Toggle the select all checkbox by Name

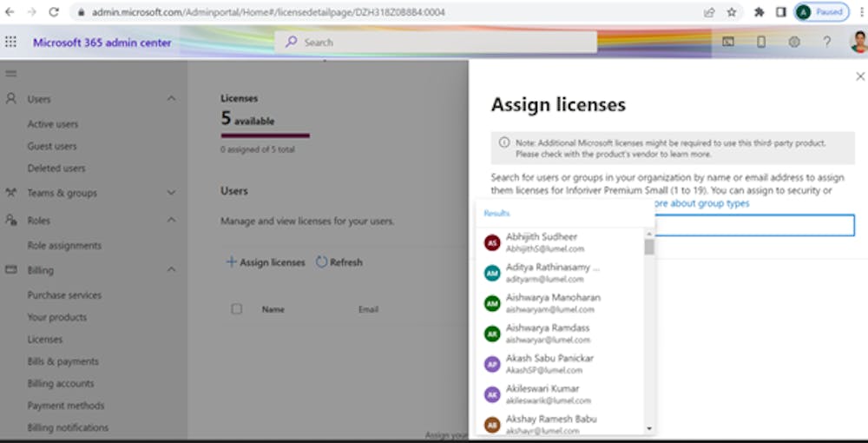(x=236, y=309)
